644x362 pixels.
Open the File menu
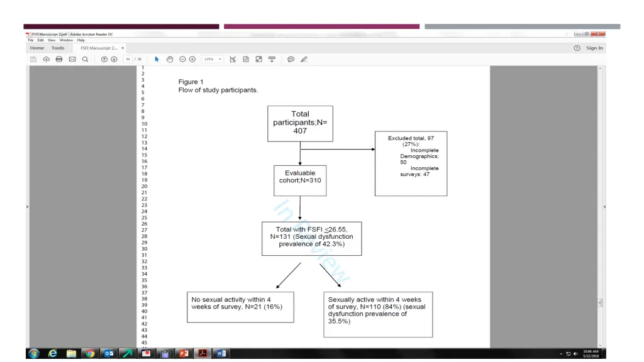30,40
